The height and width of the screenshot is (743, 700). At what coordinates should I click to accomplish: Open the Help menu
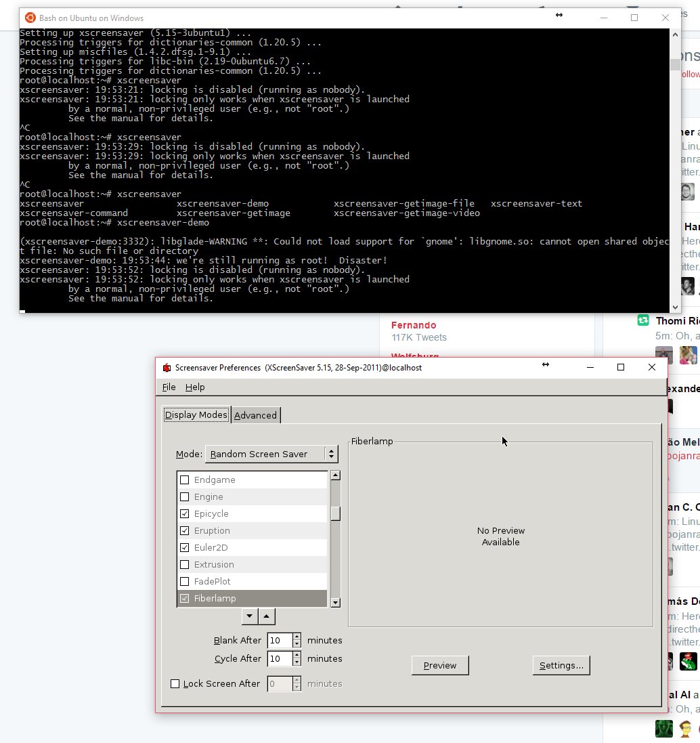point(195,387)
